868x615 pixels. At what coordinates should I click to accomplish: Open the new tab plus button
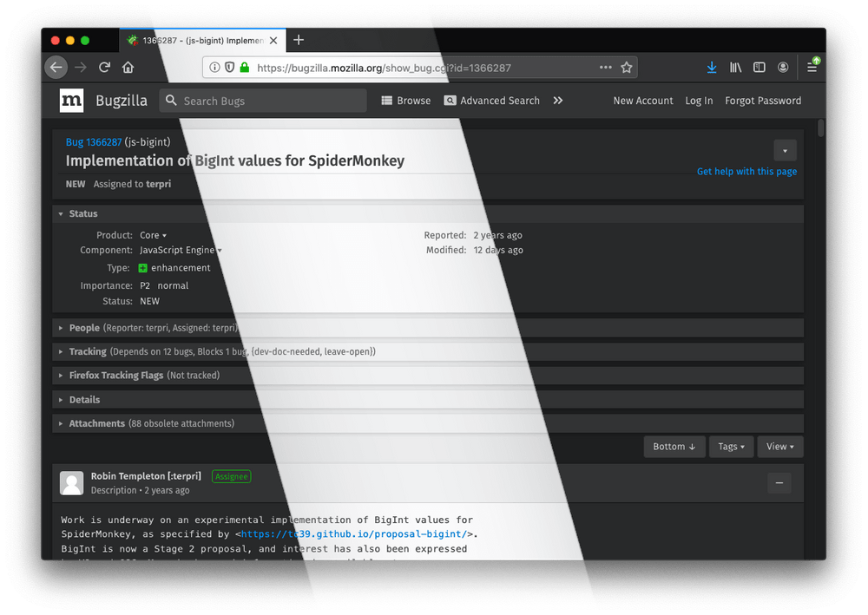pyautogui.click(x=299, y=40)
